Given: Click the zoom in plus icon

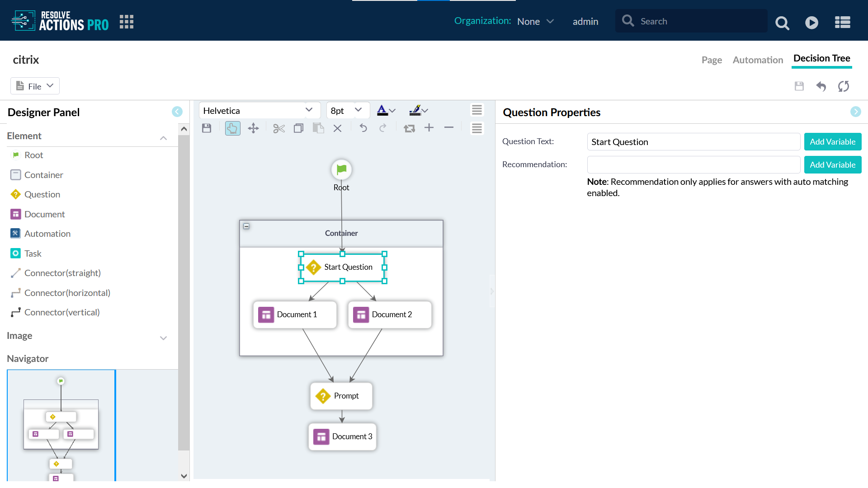Looking at the screenshot, I should 429,128.
